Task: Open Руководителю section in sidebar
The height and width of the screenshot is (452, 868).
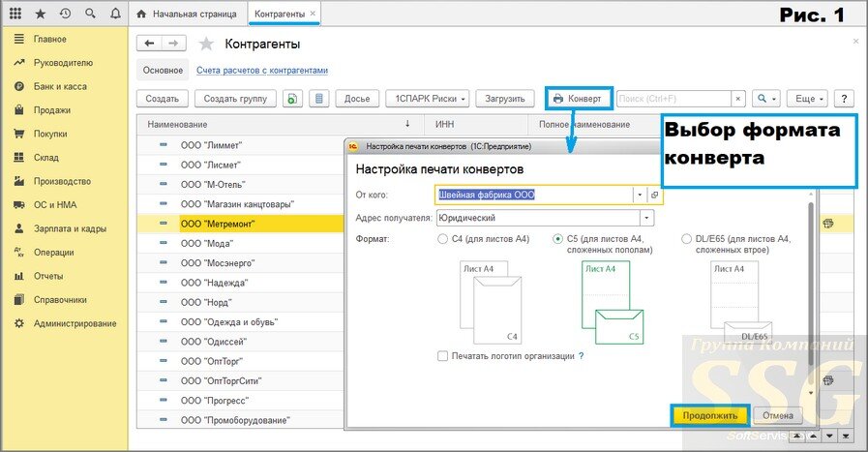Action: (63, 63)
